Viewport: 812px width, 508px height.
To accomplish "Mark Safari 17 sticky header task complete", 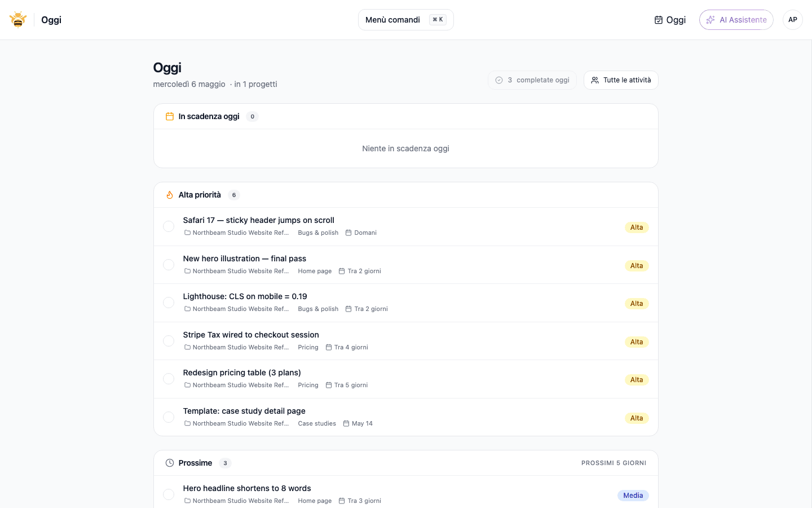I will point(169,226).
